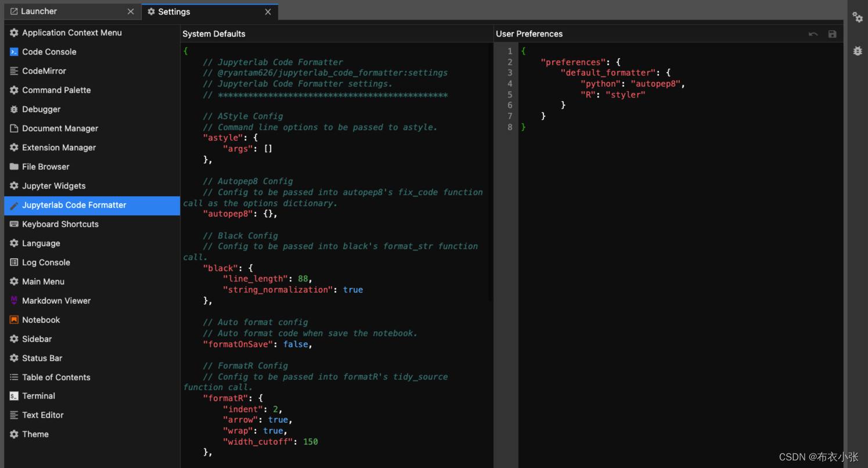
Task: Click the "autopep8" value in user preferences
Action: (655, 84)
